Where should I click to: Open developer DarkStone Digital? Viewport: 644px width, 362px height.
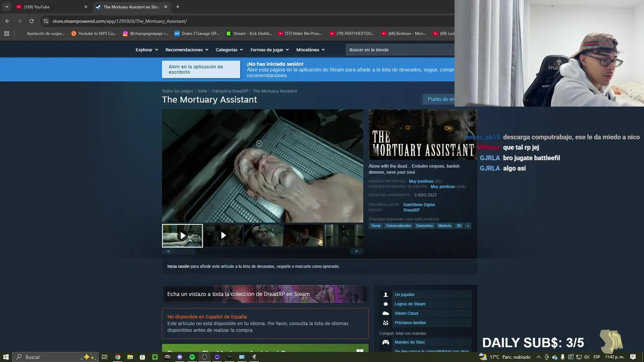pyautogui.click(x=419, y=205)
